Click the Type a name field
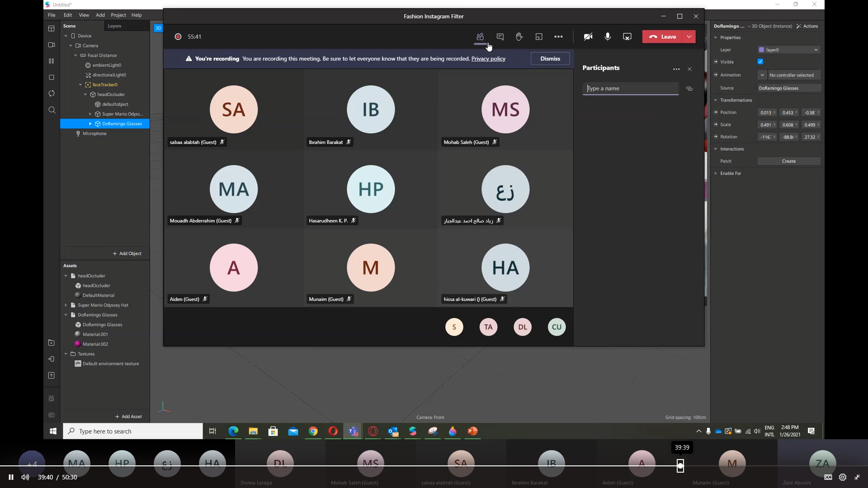The width and height of the screenshot is (868, 488). [x=630, y=89]
